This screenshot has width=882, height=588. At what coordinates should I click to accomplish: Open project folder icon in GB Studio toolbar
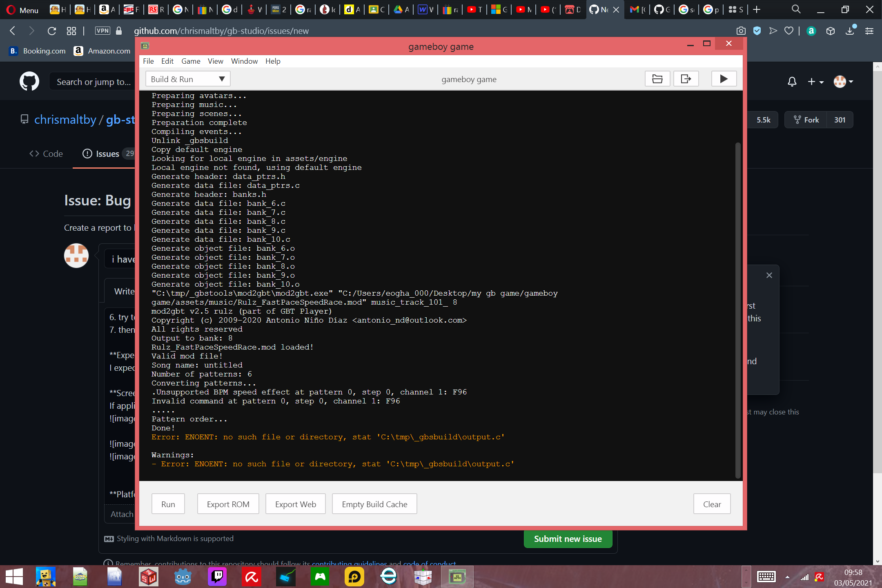tap(657, 79)
